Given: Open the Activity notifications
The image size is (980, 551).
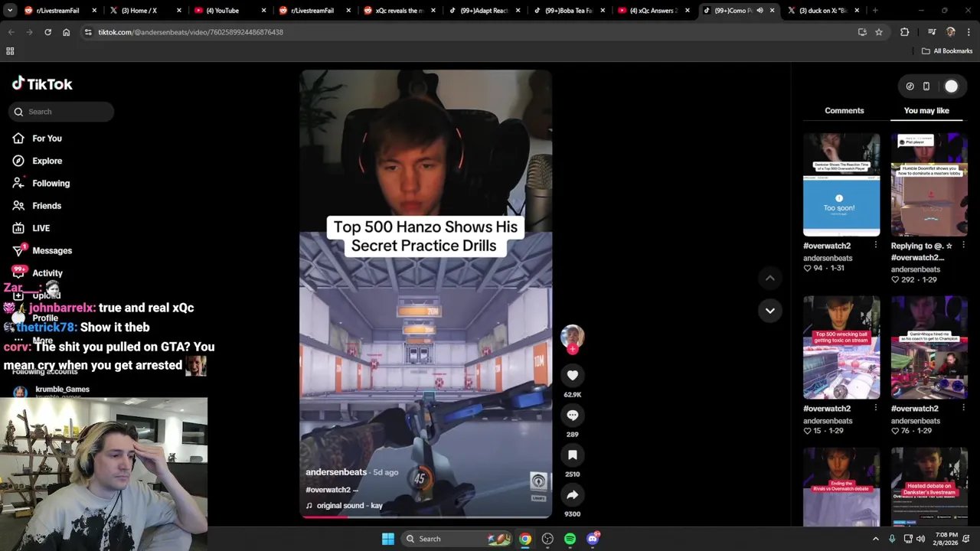Looking at the screenshot, I should point(47,273).
